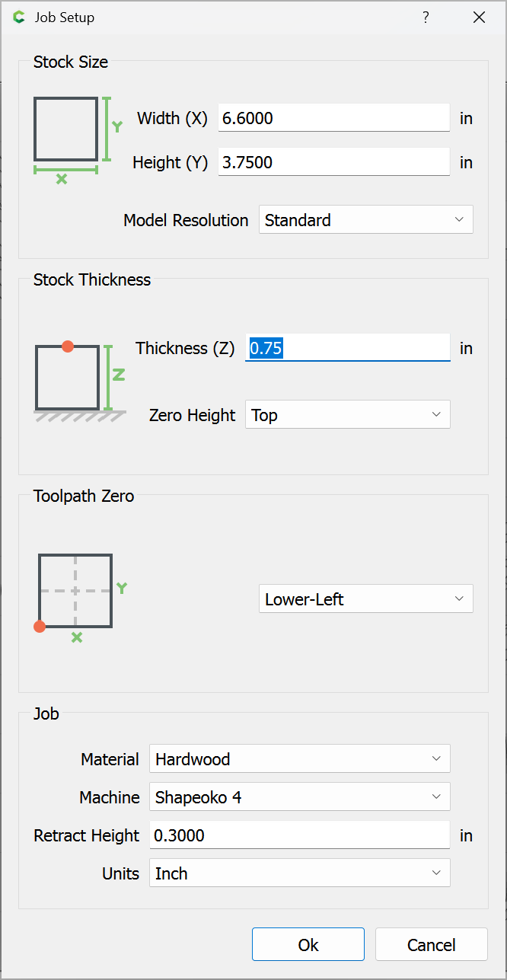Open the Units Inch dropdown
This screenshot has width=507, height=980.
[299, 873]
